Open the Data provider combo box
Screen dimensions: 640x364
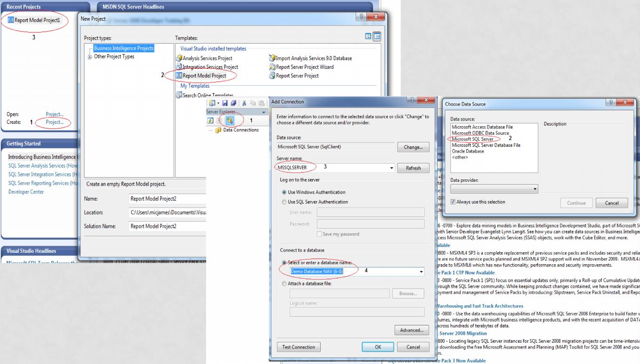[x=494, y=189]
